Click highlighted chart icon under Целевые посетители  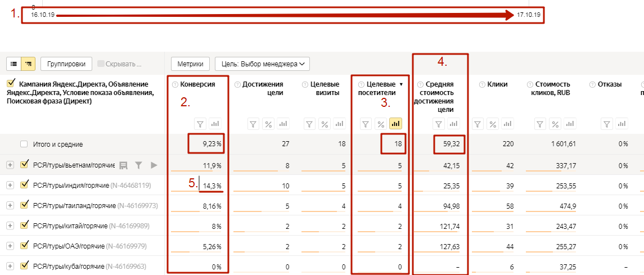[x=396, y=124]
